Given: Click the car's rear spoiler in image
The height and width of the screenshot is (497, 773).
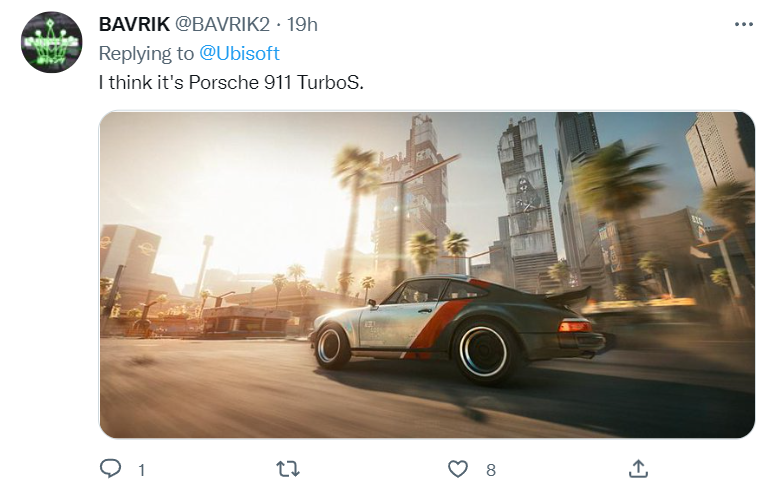Looking at the screenshot, I should [566, 294].
